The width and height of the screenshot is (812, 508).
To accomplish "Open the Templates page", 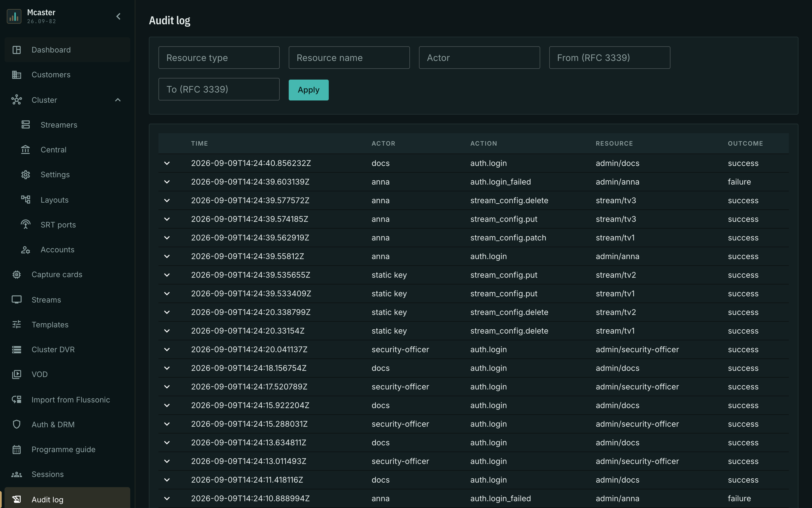I will point(67,325).
